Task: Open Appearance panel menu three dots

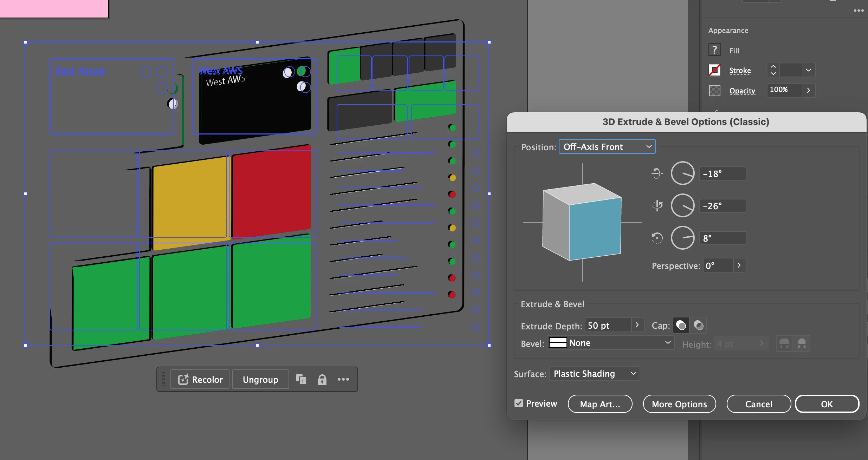Action: [x=859, y=11]
